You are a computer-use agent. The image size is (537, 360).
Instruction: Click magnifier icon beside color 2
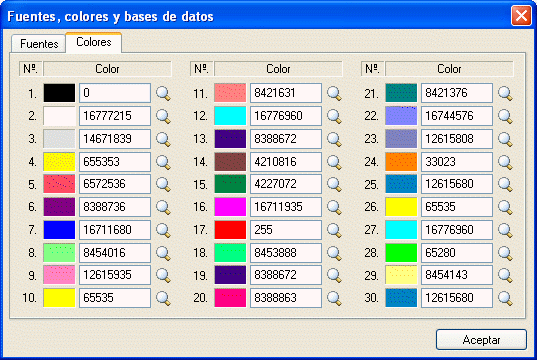pos(163,116)
